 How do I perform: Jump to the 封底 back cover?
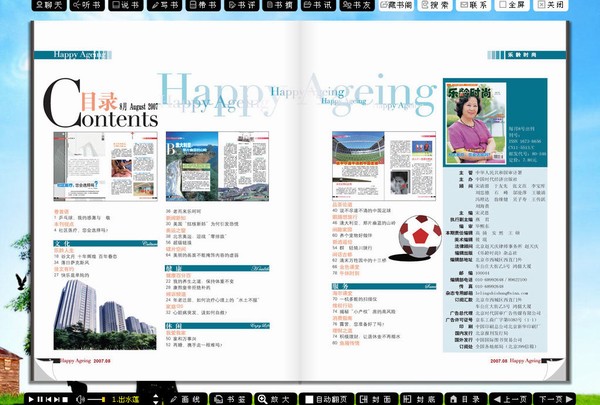coord(421,399)
